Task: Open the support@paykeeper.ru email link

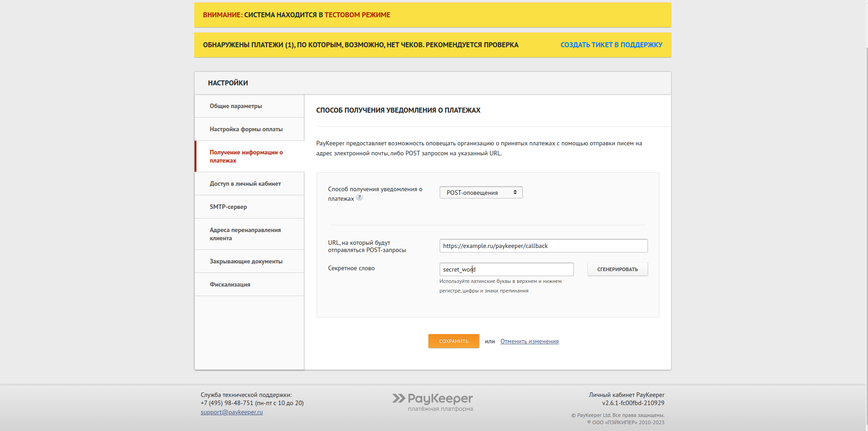Action: tap(231, 412)
